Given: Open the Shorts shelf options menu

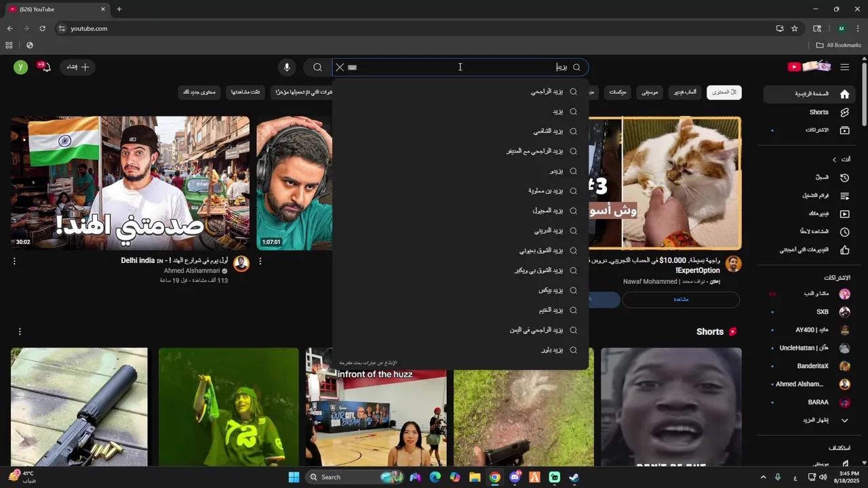Looking at the screenshot, I should pos(20,331).
